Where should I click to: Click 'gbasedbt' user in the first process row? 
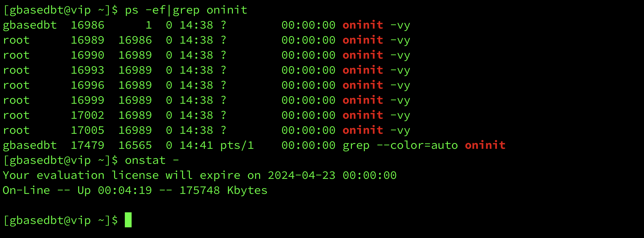coord(30,25)
